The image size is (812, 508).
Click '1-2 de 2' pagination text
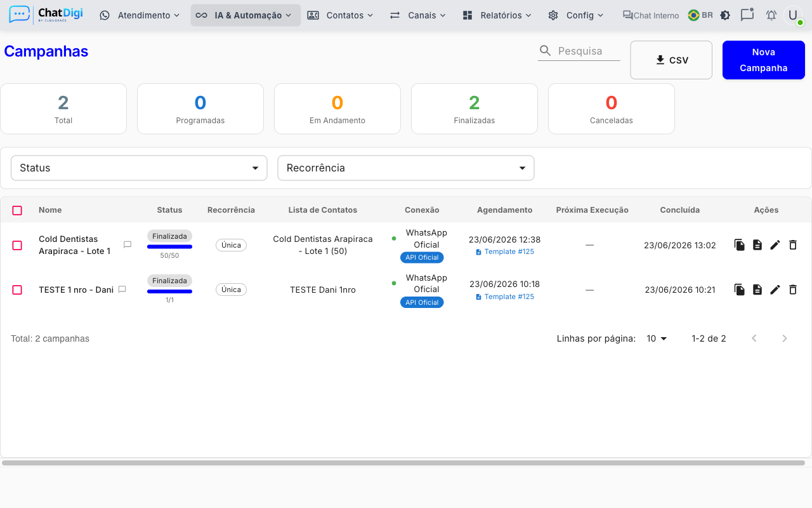tap(709, 338)
